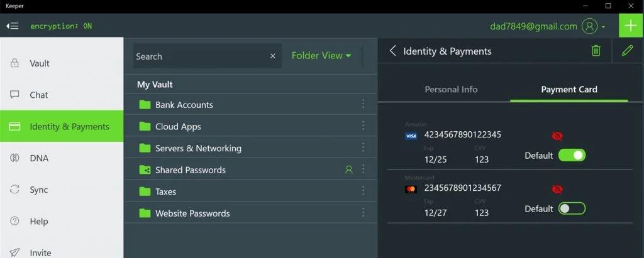This screenshot has height=258, width=644.
Task: Click the Vault lock icon
Action: [x=15, y=63]
